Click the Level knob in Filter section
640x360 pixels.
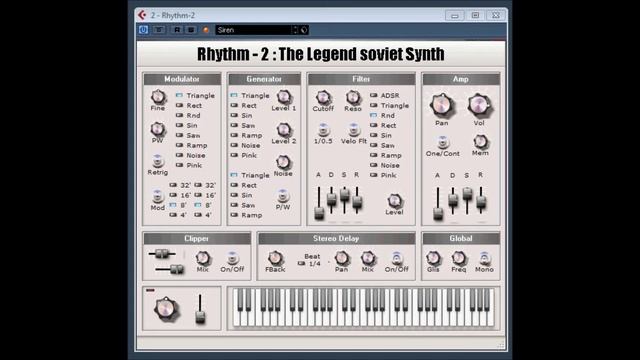pos(394,201)
